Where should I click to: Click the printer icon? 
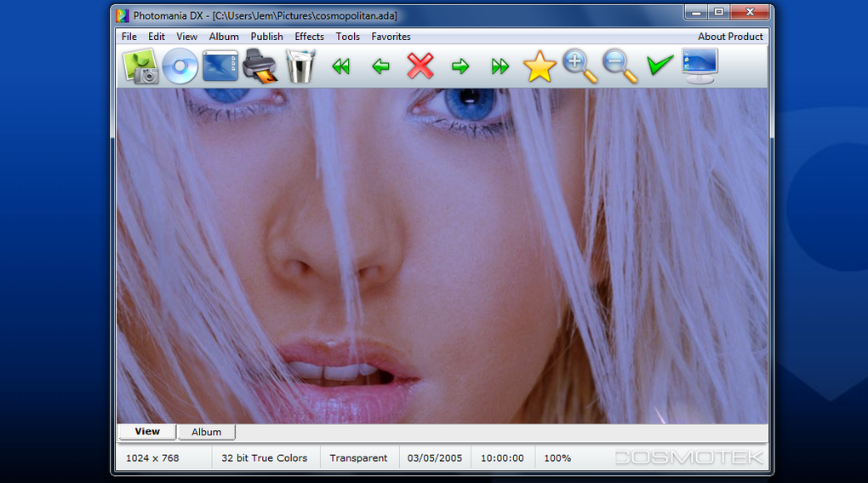coord(260,66)
